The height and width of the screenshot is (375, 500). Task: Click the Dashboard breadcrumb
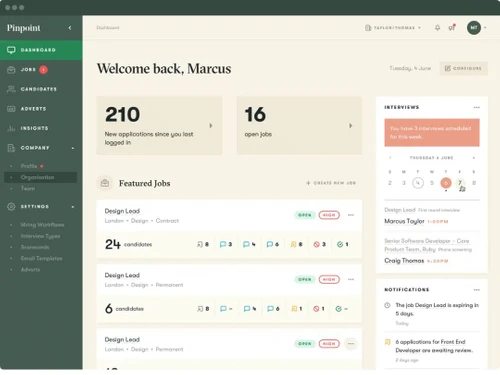point(107,28)
